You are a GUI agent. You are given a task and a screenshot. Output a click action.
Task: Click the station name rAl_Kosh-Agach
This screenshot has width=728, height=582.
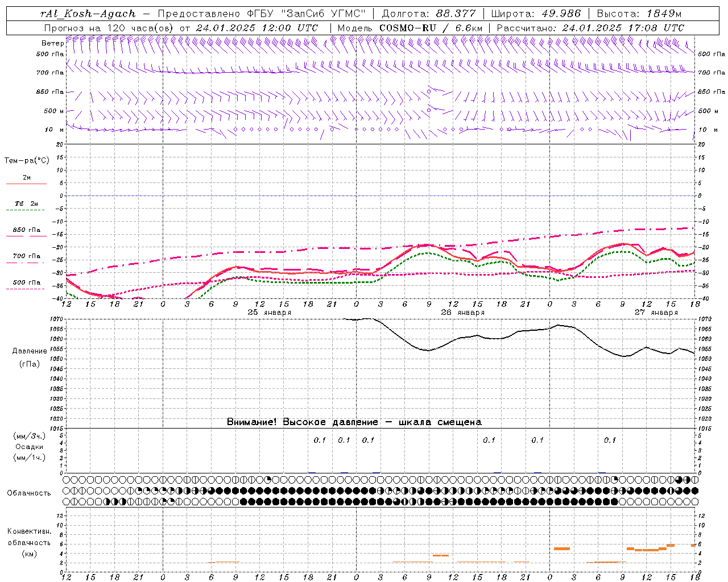(88, 14)
